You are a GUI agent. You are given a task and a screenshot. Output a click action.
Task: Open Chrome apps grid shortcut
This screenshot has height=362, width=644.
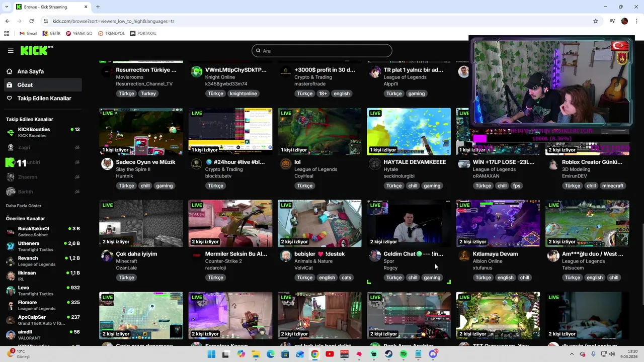click(7, 33)
